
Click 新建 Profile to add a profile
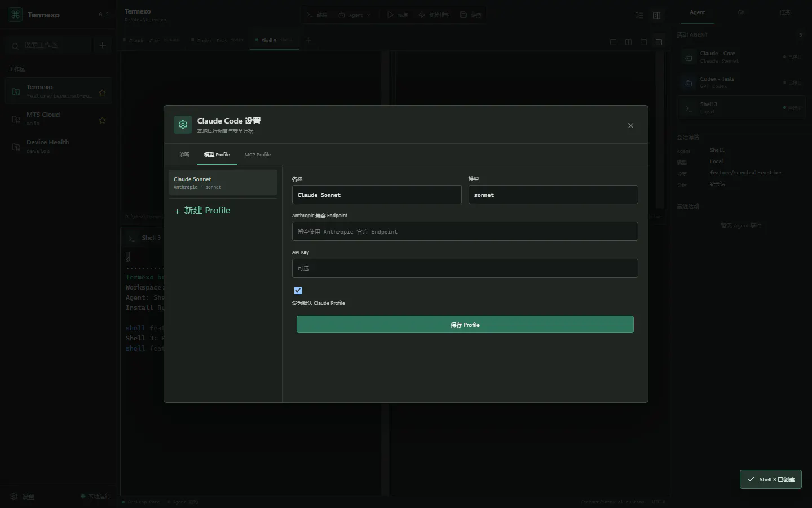pos(202,211)
